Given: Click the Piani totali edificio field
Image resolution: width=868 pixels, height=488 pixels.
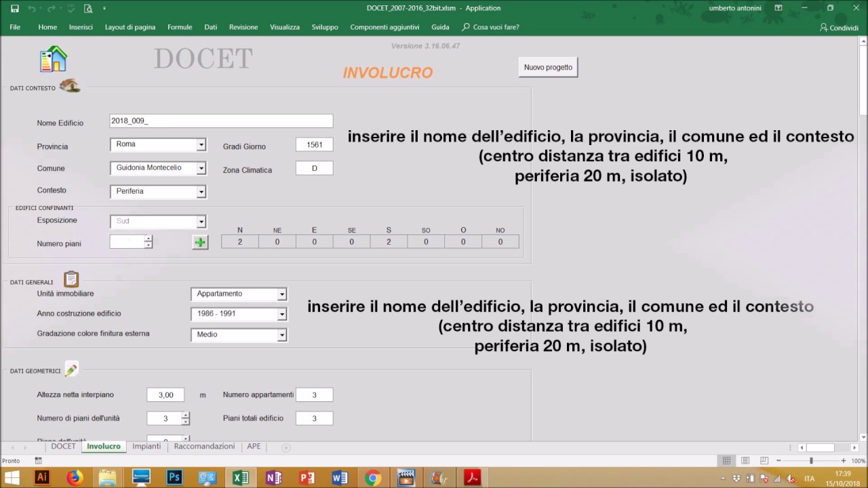Looking at the screenshot, I should 314,418.
